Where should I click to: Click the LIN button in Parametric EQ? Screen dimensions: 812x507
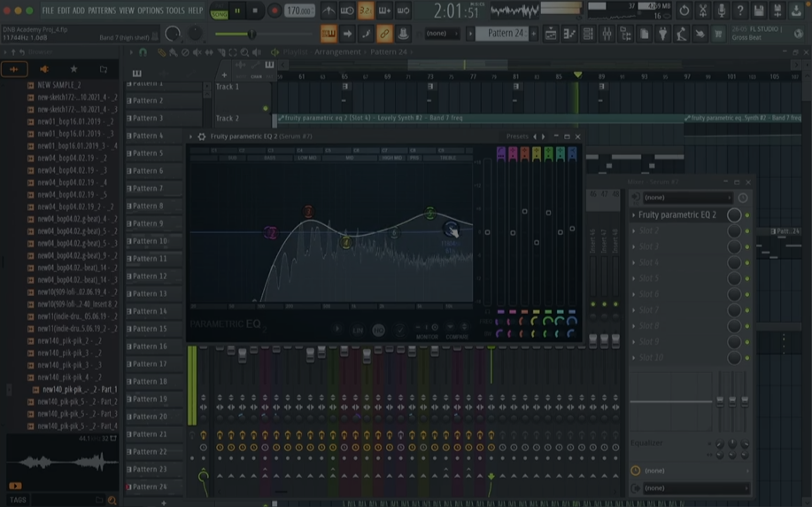[x=358, y=331]
